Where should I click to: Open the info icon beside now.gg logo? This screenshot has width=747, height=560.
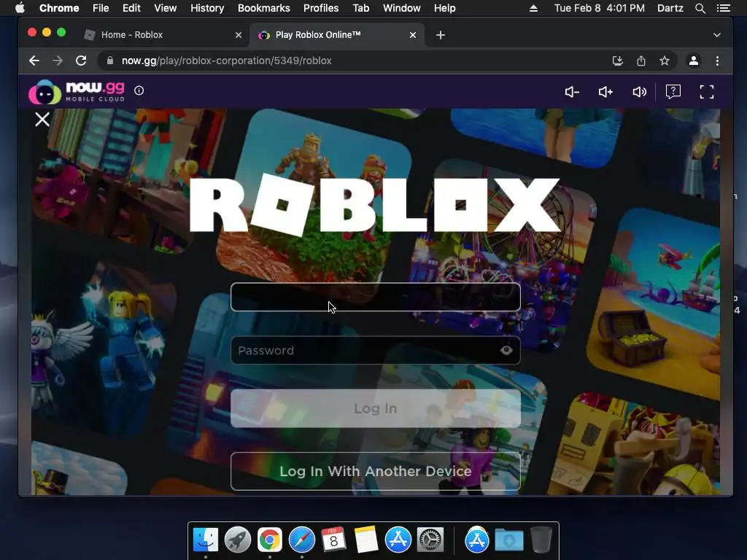(139, 90)
